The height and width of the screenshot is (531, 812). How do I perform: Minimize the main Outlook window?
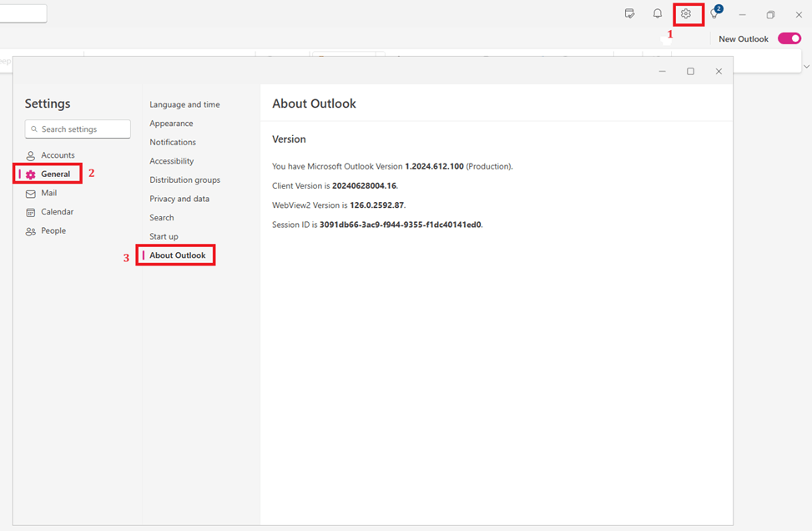742,14
